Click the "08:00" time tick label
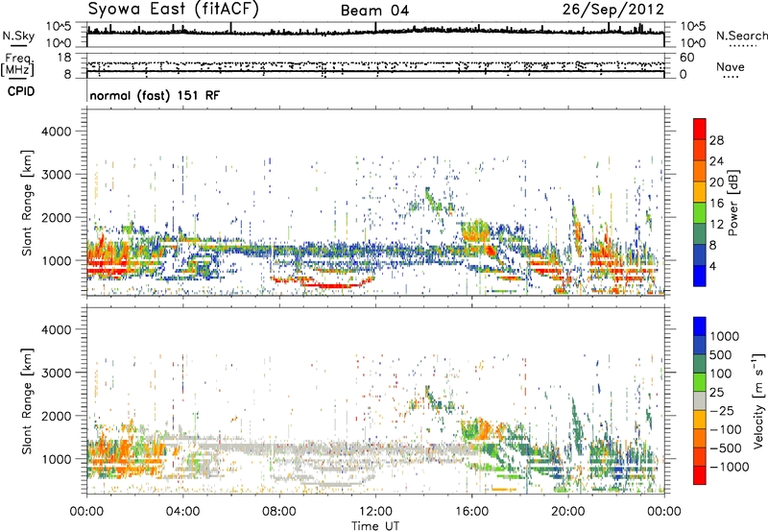Viewport: 768px width, 532px height. coord(279,512)
